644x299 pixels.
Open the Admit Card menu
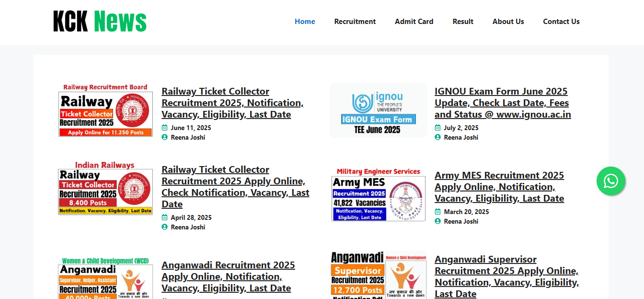pos(414,22)
